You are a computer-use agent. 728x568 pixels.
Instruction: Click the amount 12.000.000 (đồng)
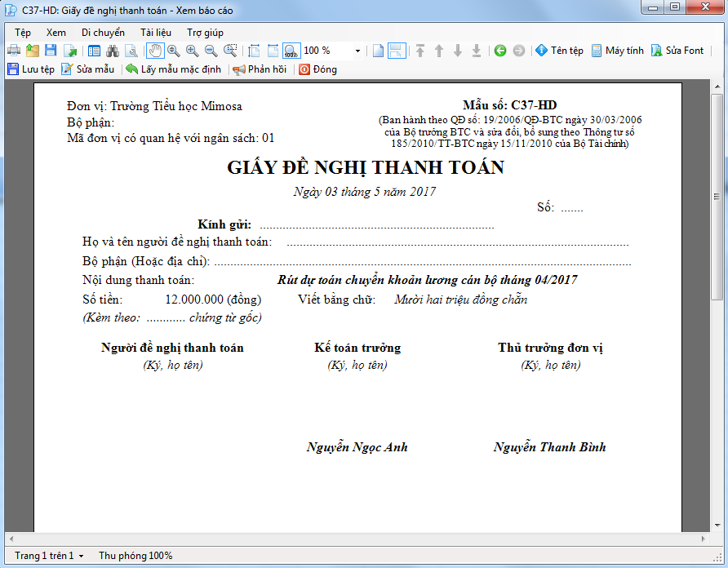[x=213, y=300]
